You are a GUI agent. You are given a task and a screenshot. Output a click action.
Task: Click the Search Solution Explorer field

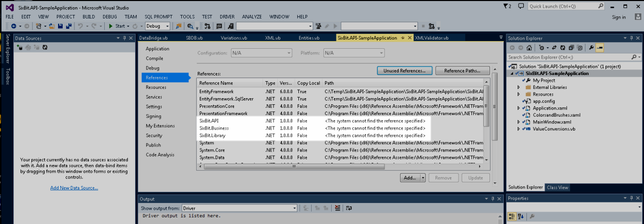pyautogui.click(x=574, y=57)
